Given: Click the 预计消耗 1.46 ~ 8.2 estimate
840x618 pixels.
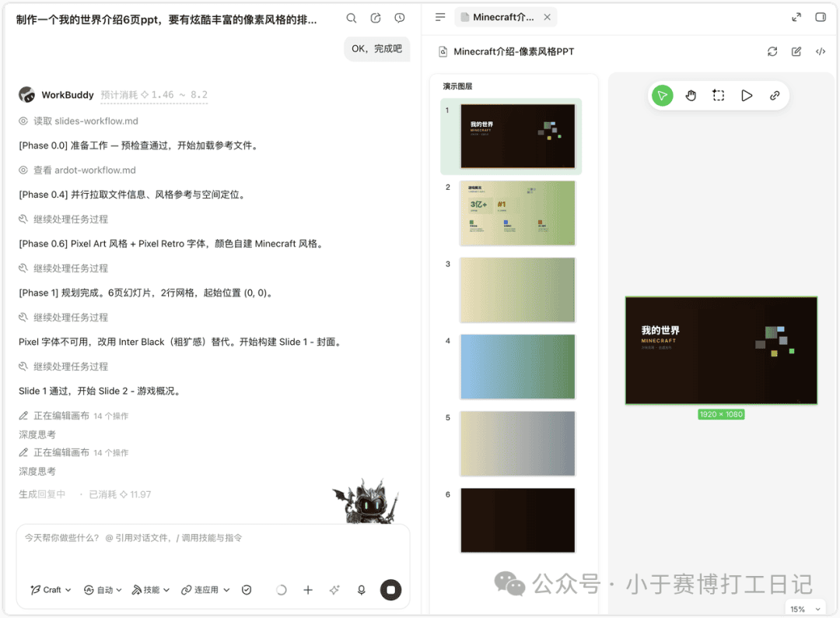Looking at the screenshot, I should coord(154,95).
